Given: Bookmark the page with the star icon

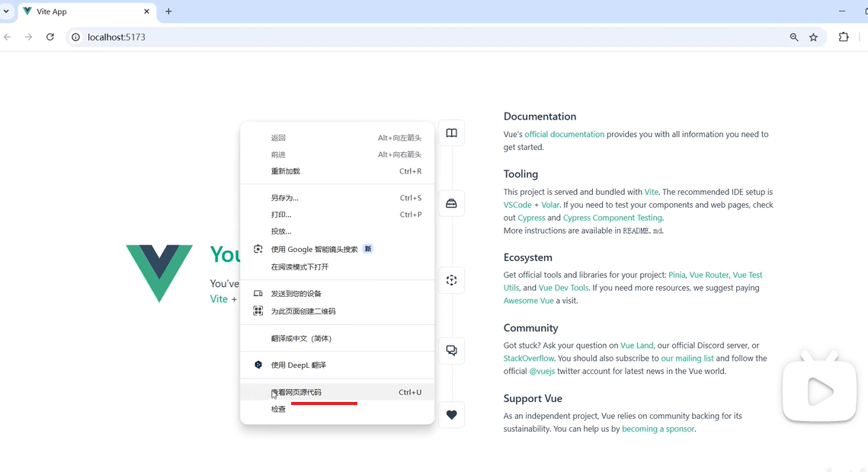Looking at the screenshot, I should (x=813, y=37).
